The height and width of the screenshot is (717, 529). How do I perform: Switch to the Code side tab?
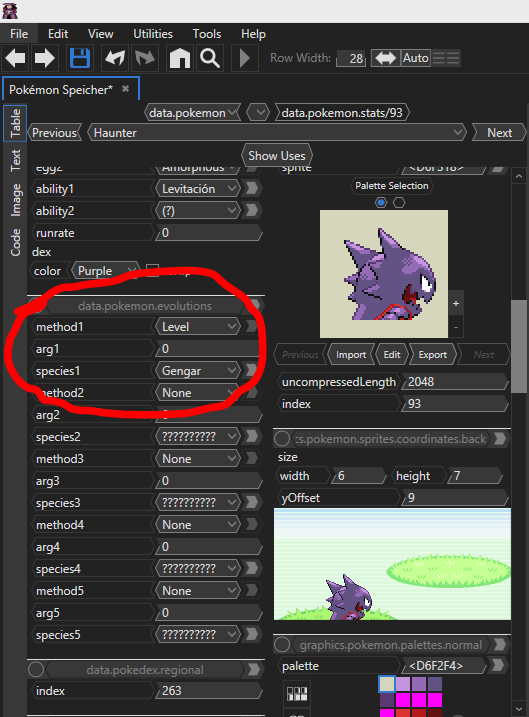pos(16,242)
